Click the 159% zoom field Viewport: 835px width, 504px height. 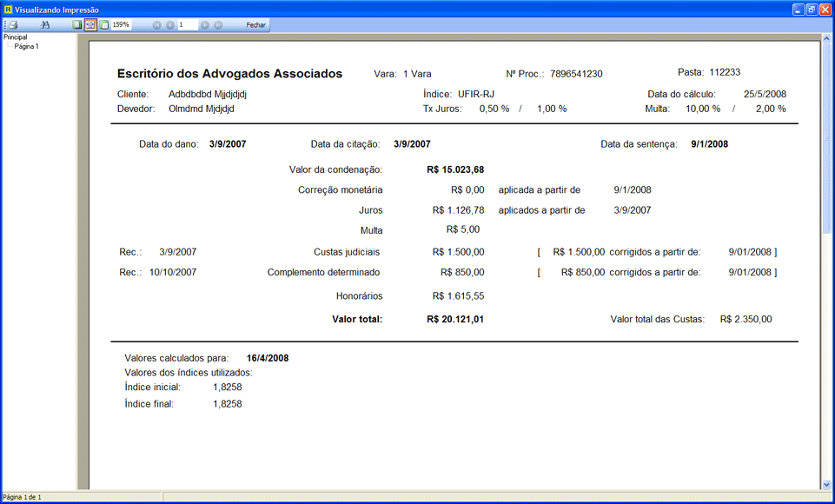click(x=122, y=25)
